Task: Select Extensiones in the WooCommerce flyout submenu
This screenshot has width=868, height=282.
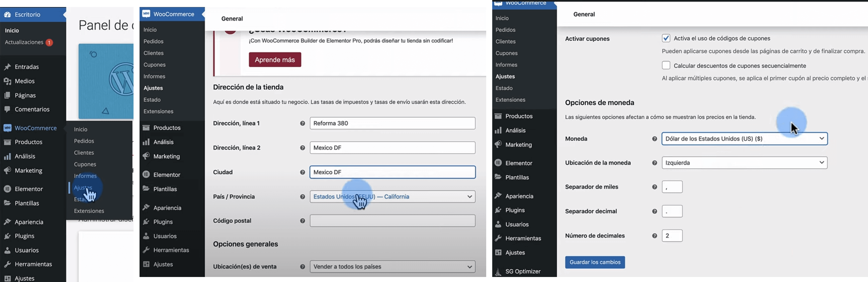Action: pyautogui.click(x=89, y=211)
